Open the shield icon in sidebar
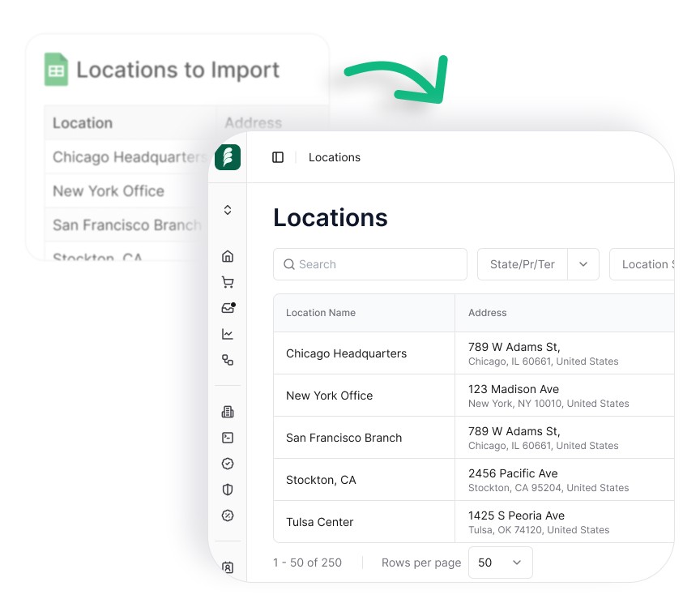Image resolution: width=700 pixels, height=616 pixels. (x=228, y=490)
